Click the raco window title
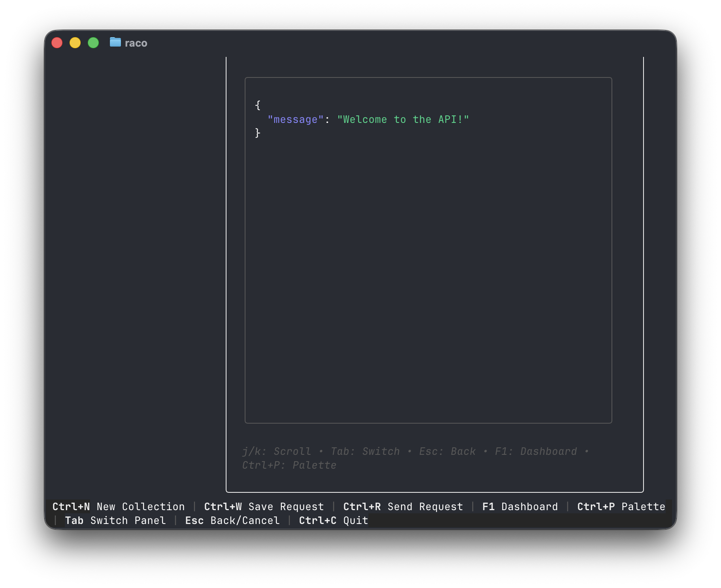721x588 pixels. coord(136,43)
